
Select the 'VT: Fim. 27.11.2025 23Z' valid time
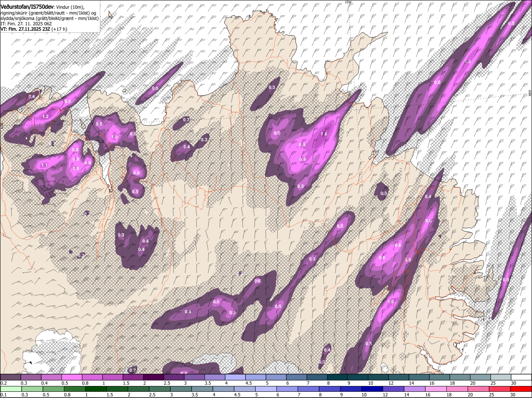25,29
